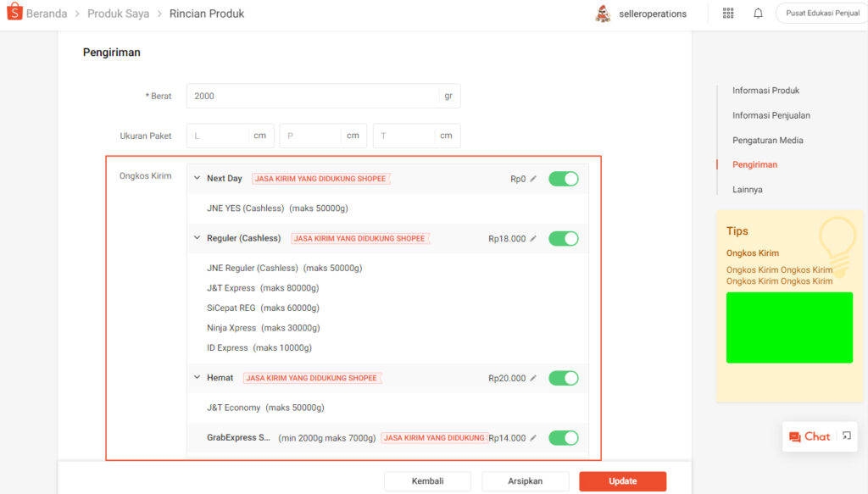
Task: Click Next Day's Jasa Kirim badge
Action: coord(320,179)
